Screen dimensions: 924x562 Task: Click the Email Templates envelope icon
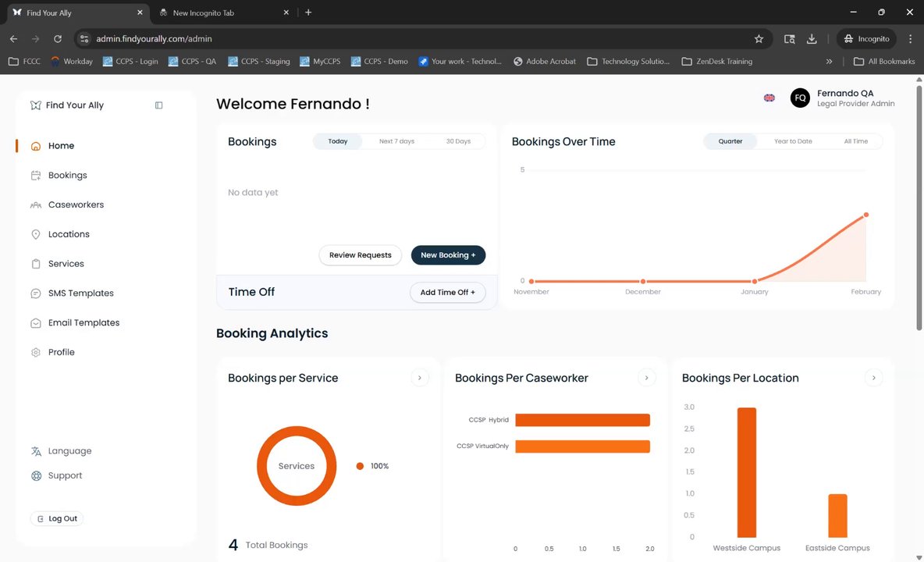36,322
